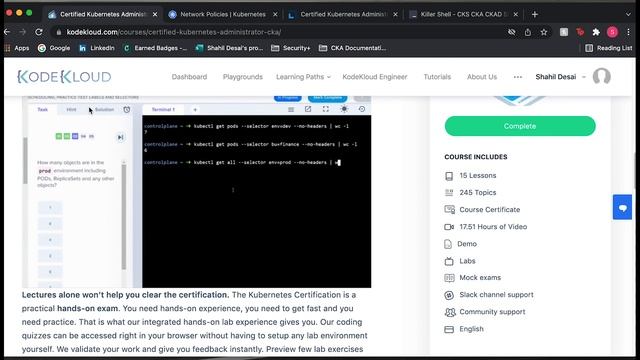Add a new terminal with the plus
Image resolution: width=640 pixels, height=360 pixels.
(195, 109)
